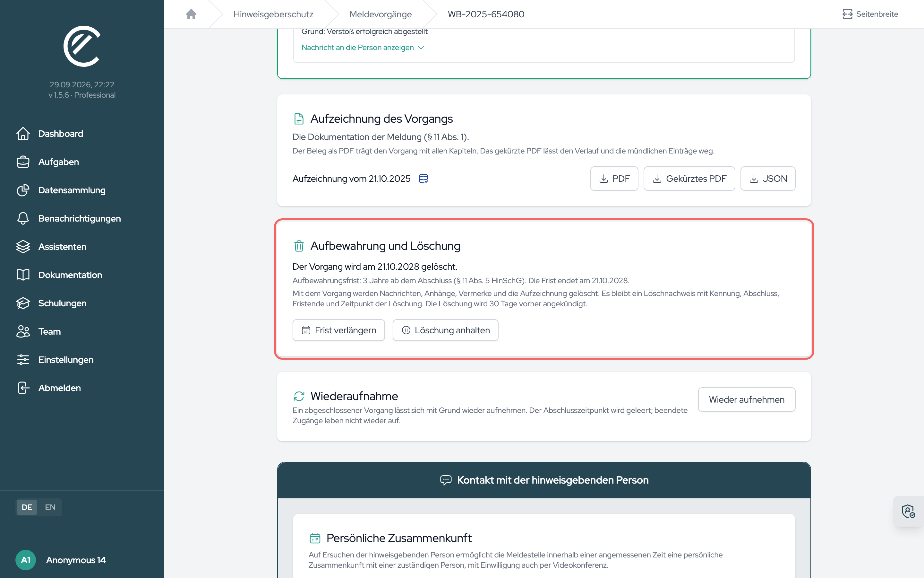Download the Gekürztes PDF
This screenshot has width=924, height=578.
(689, 179)
